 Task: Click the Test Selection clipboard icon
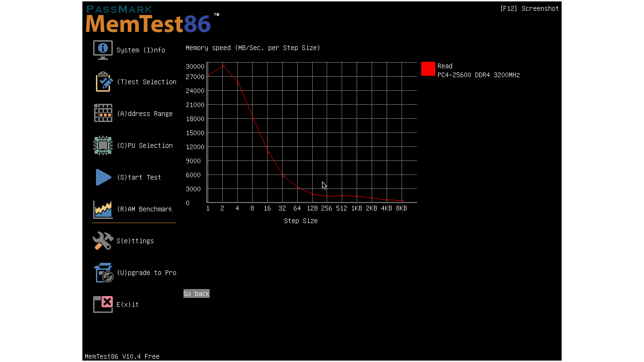pos(104,81)
